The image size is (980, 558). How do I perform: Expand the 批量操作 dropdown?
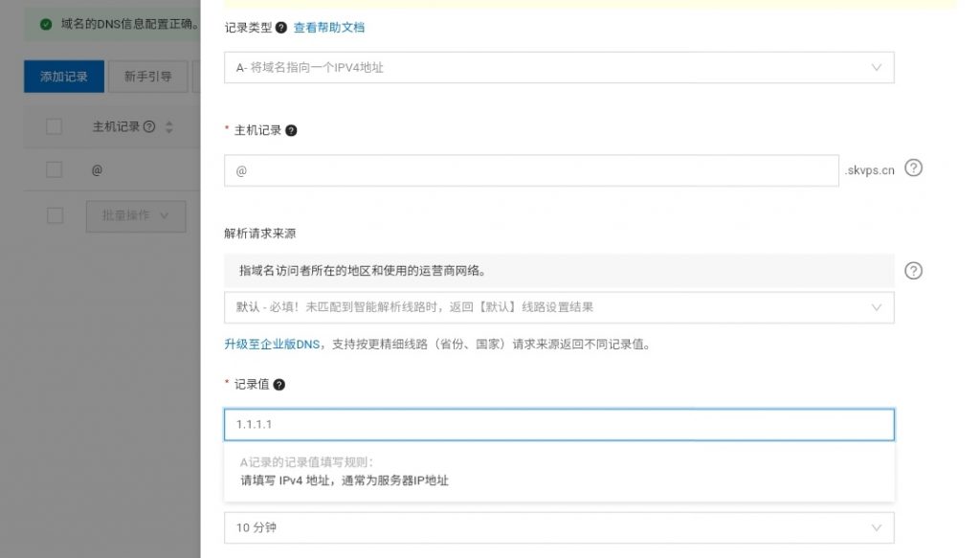[135, 215]
